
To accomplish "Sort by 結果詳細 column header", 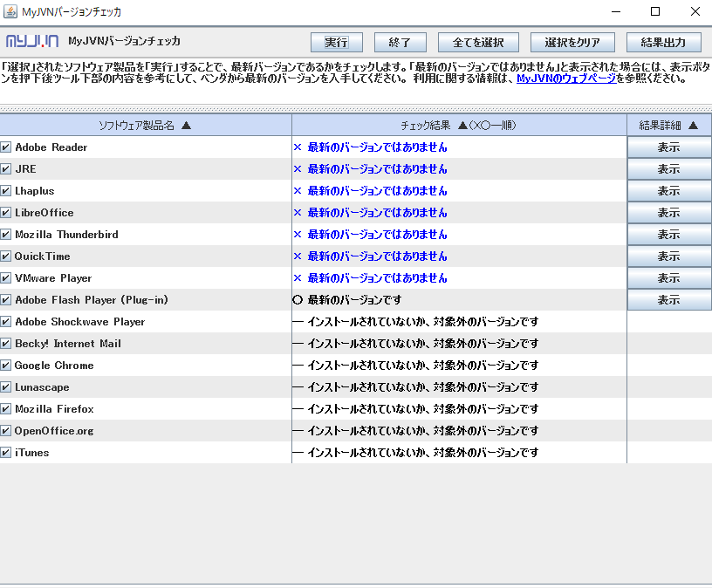I will click(669, 126).
